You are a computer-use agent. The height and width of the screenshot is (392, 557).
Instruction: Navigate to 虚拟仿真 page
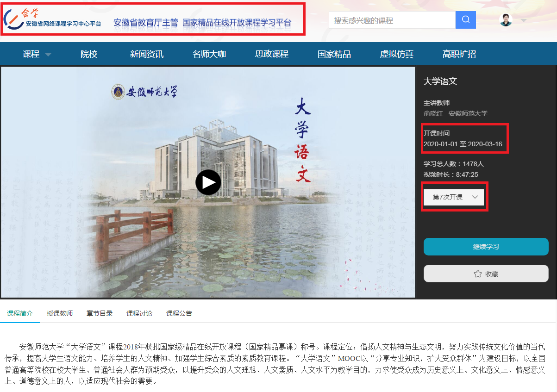(x=396, y=54)
